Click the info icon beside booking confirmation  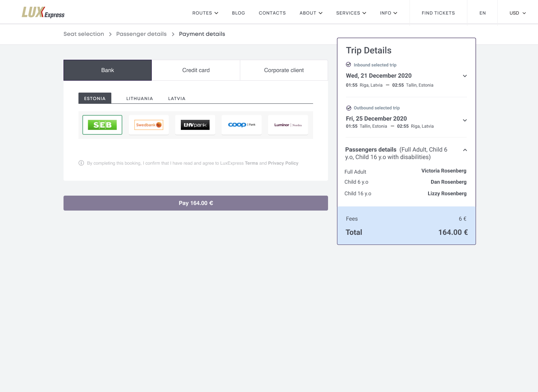pyautogui.click(x=81, y=163)
